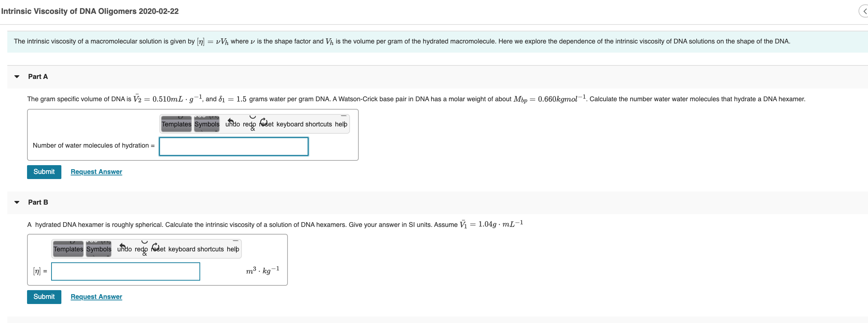The height and width of the screenshot is (323, 868).
Task: Show keyboard shortcuts for Part A
Action: point(304,124)
